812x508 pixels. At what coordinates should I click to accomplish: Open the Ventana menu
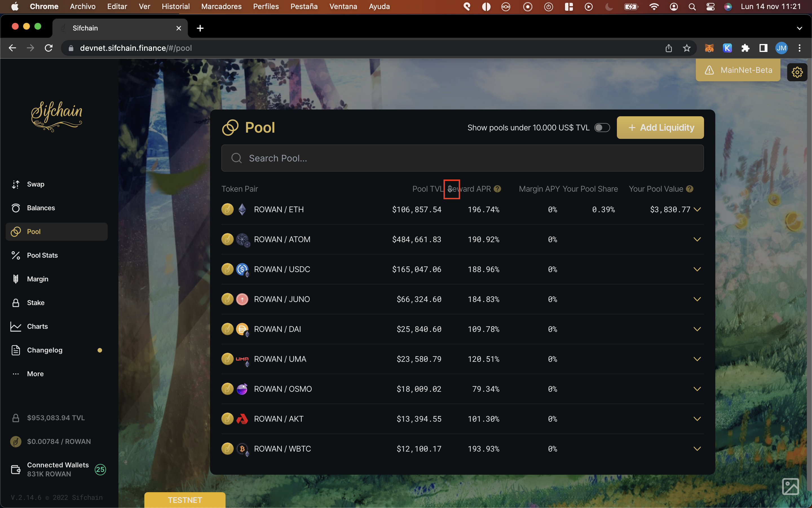[x=343, y=7]
